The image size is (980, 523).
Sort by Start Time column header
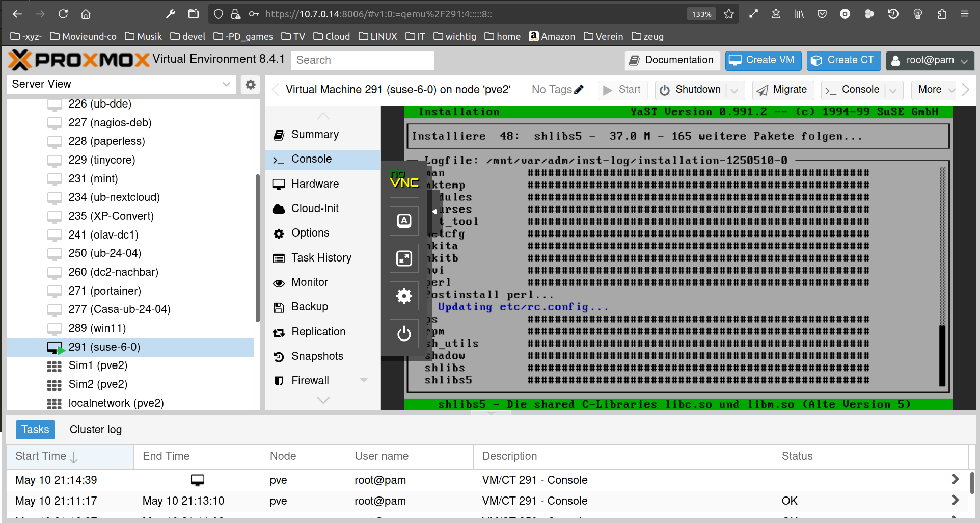point(70,457)
